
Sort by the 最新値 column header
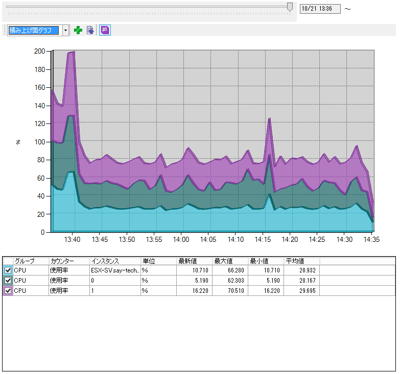point(194,261)
